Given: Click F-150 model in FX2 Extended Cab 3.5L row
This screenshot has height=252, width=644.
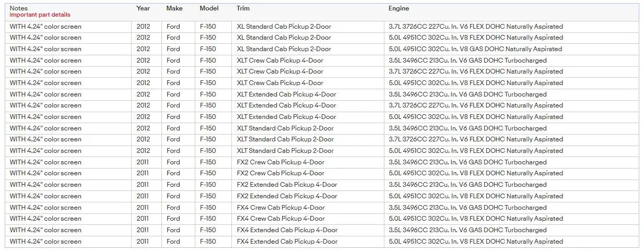Looking at the screenshot, I should coord(208,185).
